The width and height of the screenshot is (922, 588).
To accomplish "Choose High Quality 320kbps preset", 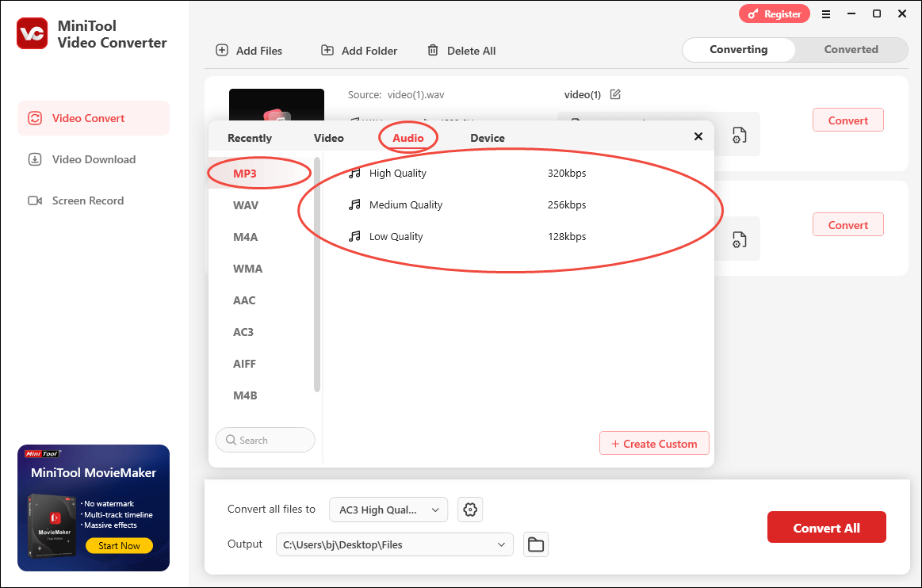I will [x=518, y=173].
